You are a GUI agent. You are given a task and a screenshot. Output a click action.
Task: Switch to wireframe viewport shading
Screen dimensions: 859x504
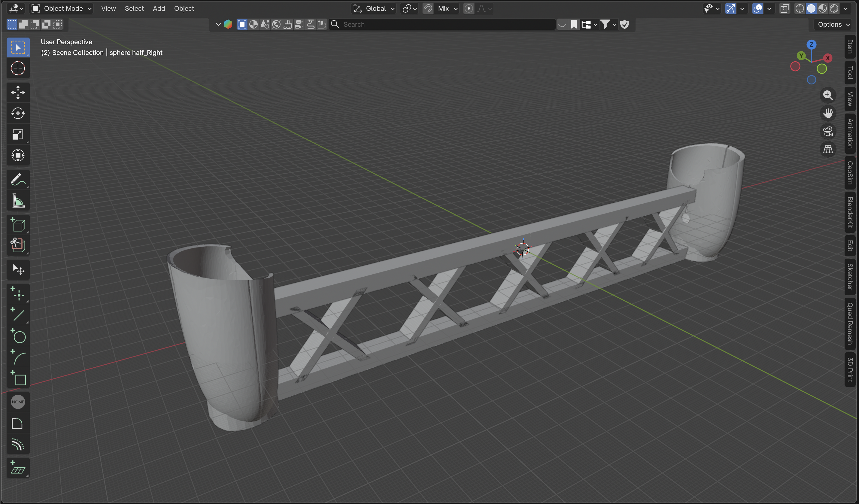tap(800, 8)
